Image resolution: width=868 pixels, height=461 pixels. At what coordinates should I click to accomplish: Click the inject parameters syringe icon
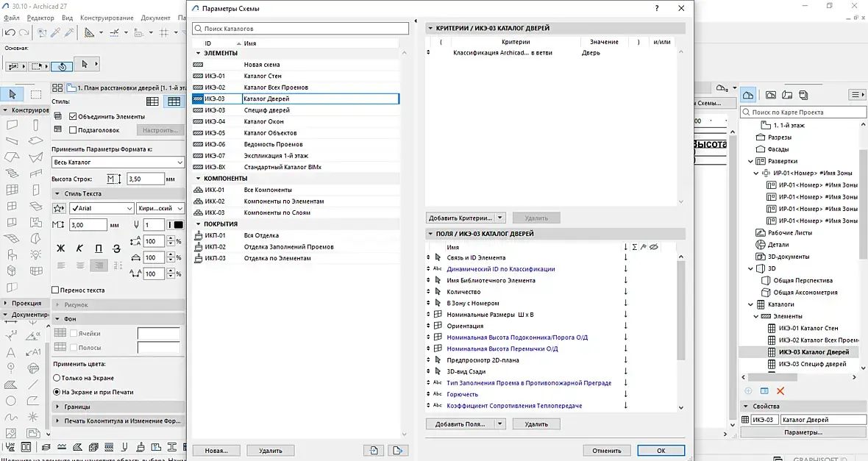click(x=69, y=32)
